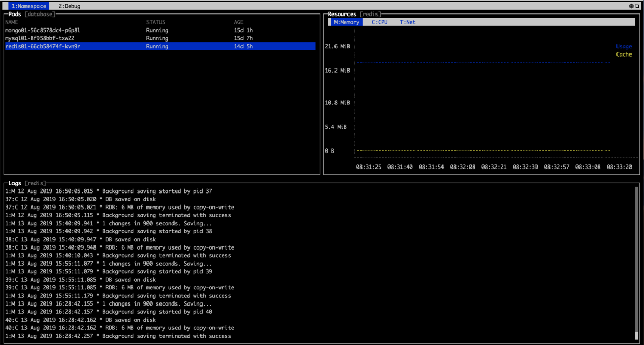The image size is (644, 345).
Task: Click the first log line mentioning pid 37
Action: 109,191
